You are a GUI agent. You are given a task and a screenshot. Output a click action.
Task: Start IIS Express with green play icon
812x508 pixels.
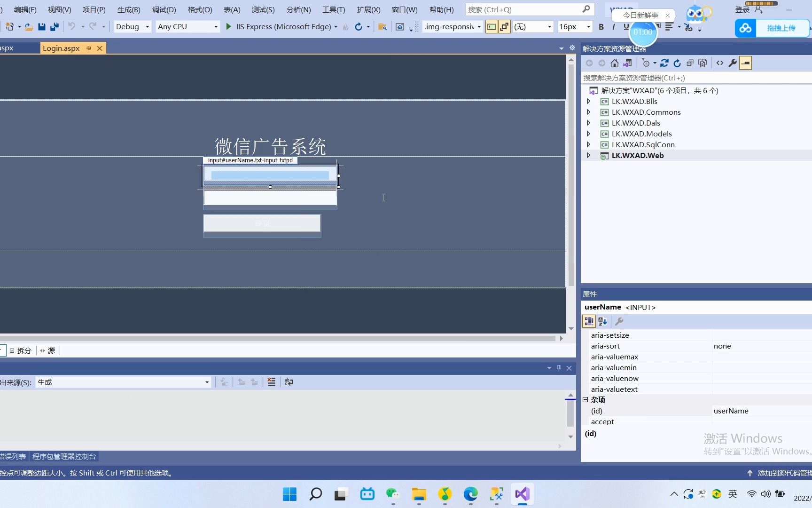pos(228,26)
